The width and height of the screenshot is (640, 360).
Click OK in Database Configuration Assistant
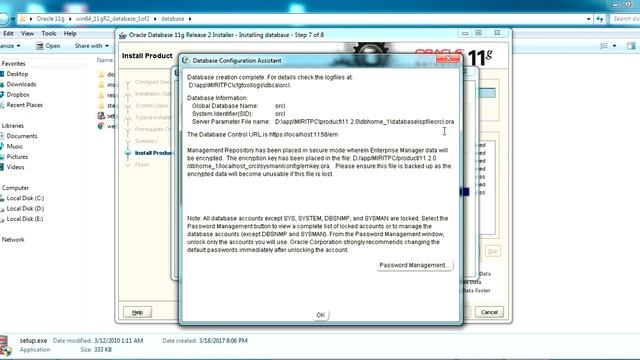pos(320,315)
